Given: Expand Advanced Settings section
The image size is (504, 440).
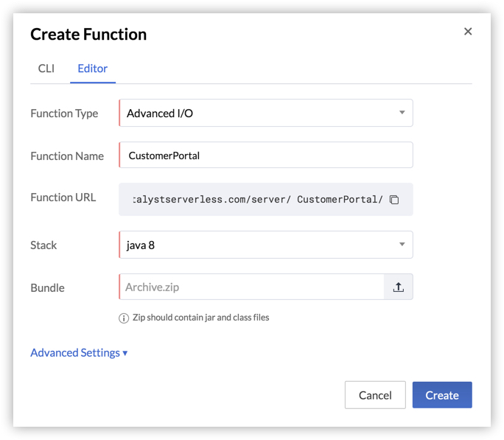Looking at the screenshot, I should pyautogui.click(x=79, y=352).
